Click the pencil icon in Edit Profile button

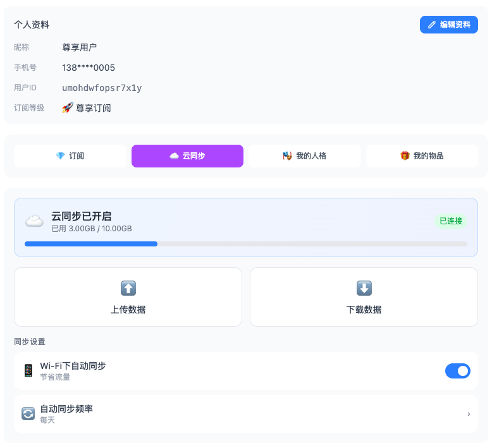pos(432,25)
